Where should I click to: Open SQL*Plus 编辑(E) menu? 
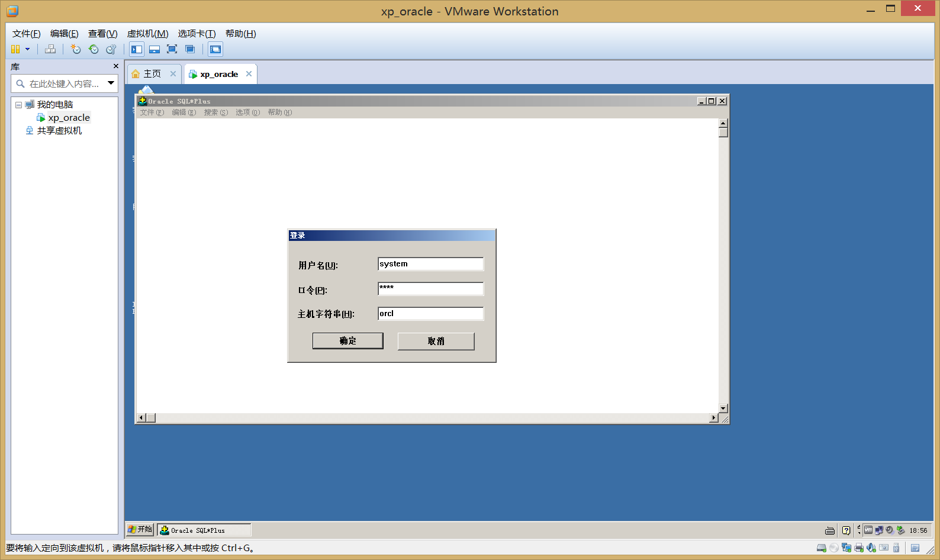(184, 112)
